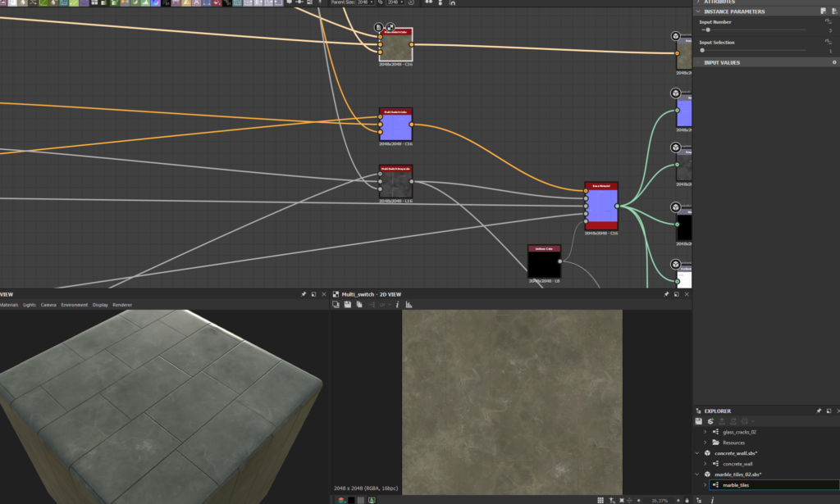Expand glass_cracks_02 graph in Explorer
The image size is (840, 504).
click(x=705, y=432)
